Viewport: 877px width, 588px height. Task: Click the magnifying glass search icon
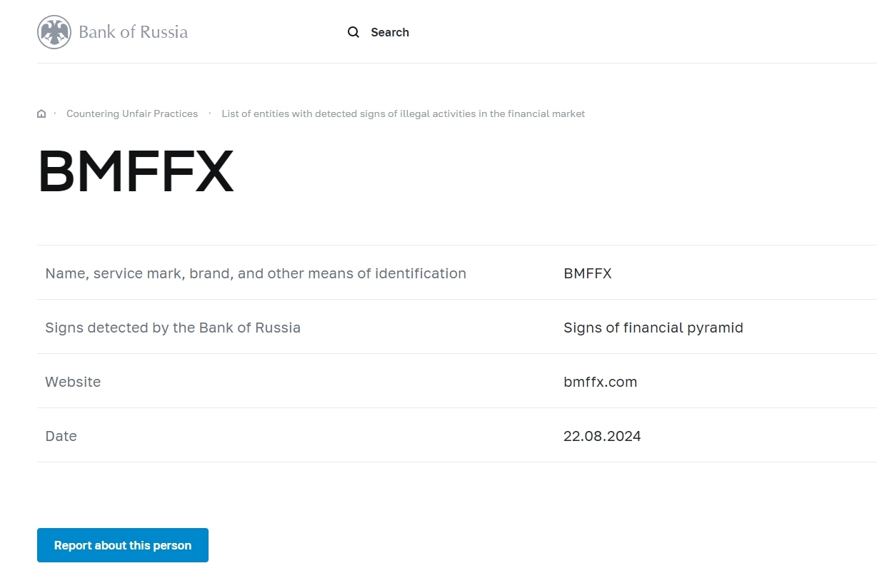point(354,32)
